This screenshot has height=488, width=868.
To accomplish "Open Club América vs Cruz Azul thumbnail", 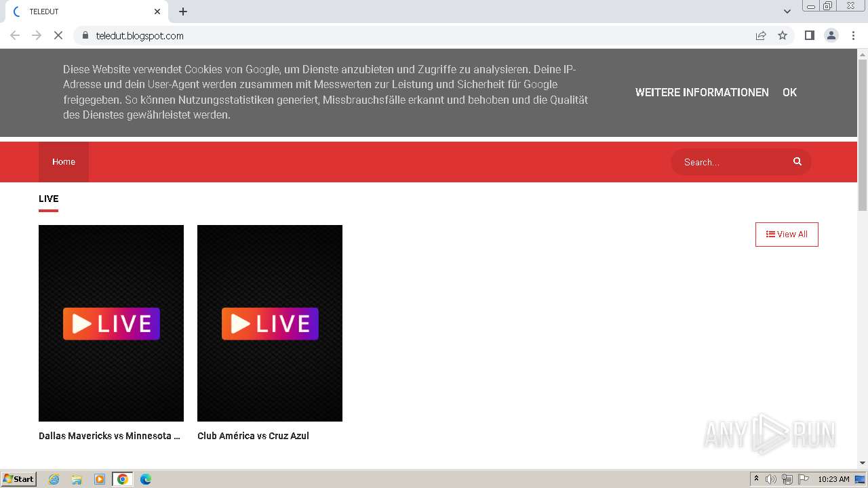I will 270,323.
